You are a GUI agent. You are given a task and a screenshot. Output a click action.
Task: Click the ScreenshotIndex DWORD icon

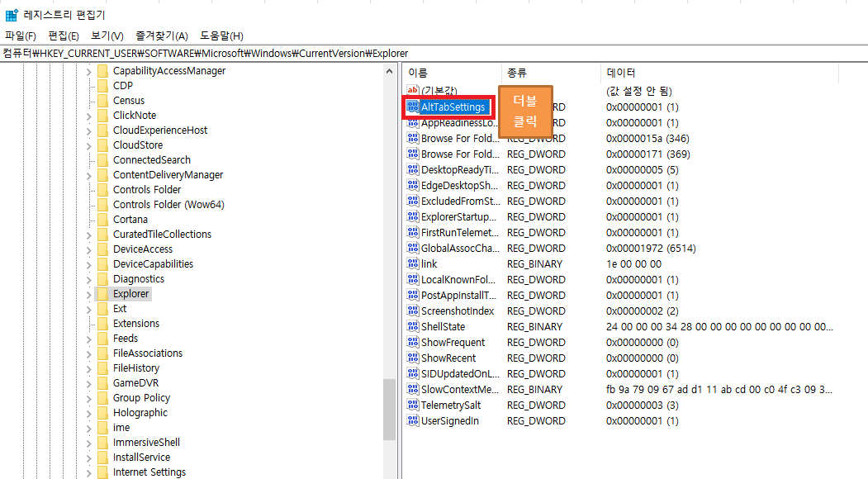[413, 311]
